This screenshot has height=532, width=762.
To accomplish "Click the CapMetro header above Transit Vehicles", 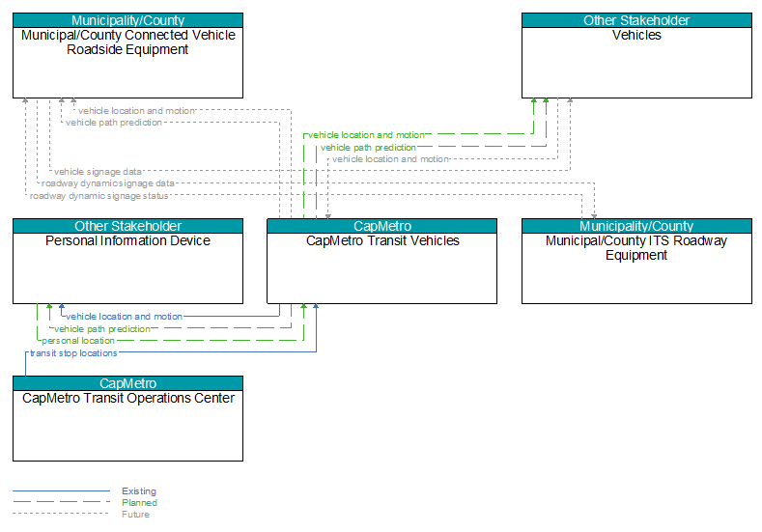I will coord(382,226).
